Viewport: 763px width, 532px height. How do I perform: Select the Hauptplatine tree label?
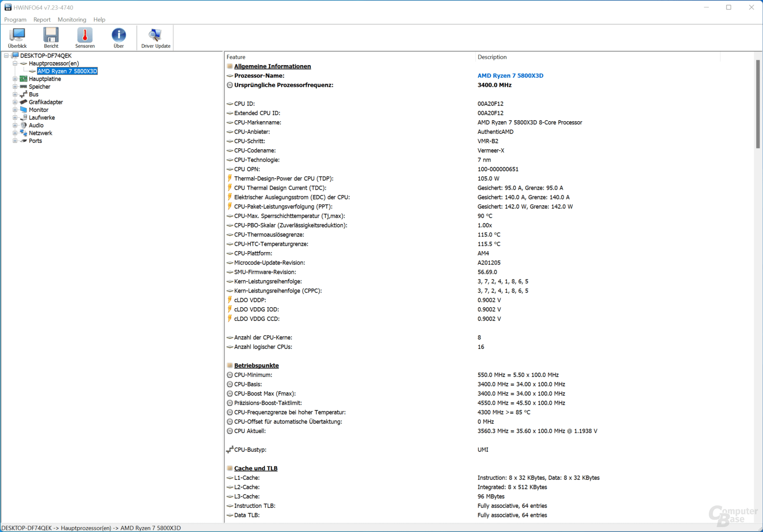[x=45, y=79]
